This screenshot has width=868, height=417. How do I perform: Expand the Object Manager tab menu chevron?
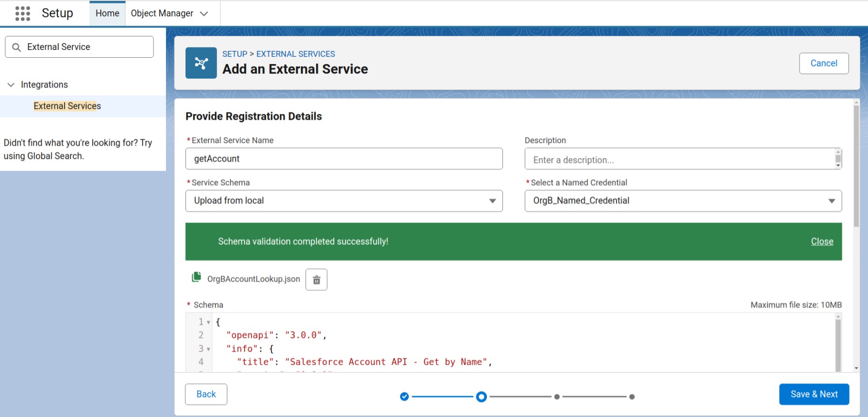(x=204, y=14)
